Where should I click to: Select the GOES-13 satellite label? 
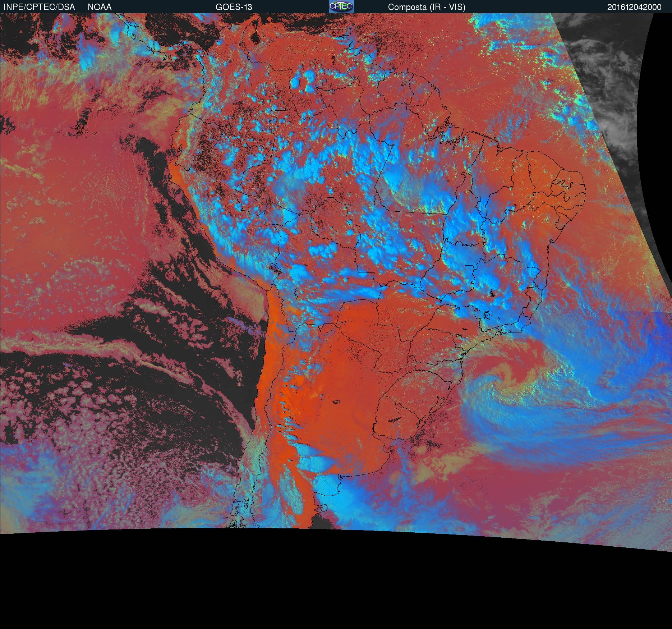pos(234,7)
